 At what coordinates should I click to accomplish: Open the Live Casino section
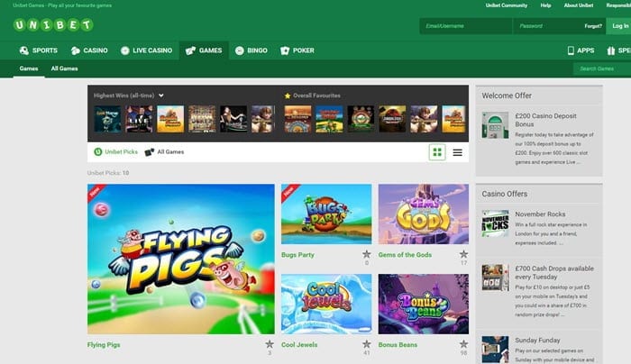click(146, 50)
